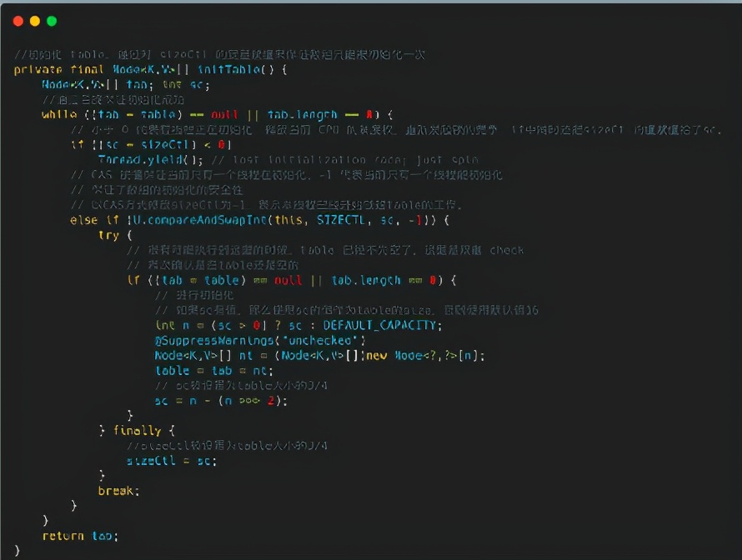Click the 'while' keyword starting the loop
The width and height of the screenshot is (742, 560).
pyautogui.click(x=59, y=114)
